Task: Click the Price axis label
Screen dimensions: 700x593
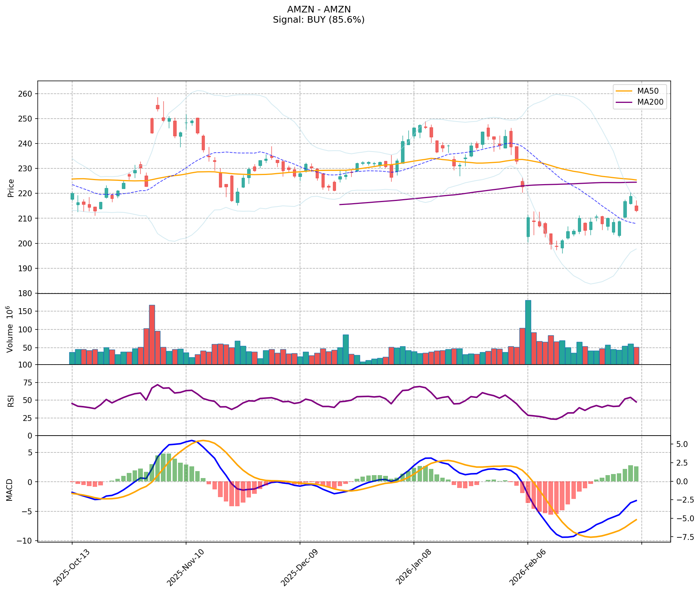Action: 11,188
